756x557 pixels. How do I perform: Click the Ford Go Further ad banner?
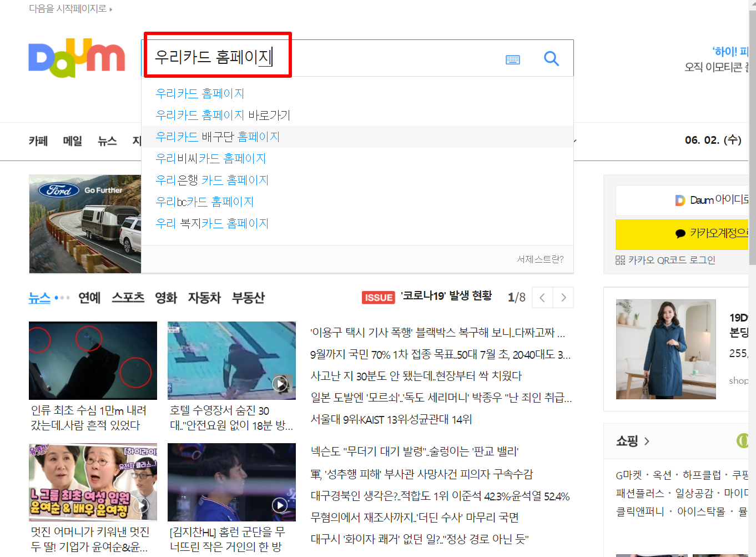tap(85, 224)
